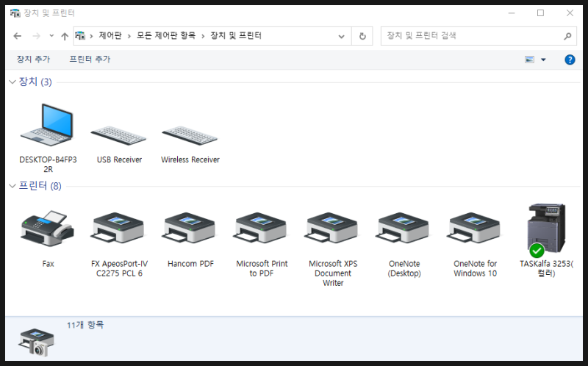Select Microsoft Print to PDF printer icon
The width and height of the screenshot is (588, 366).
click(x=260, y=229)
